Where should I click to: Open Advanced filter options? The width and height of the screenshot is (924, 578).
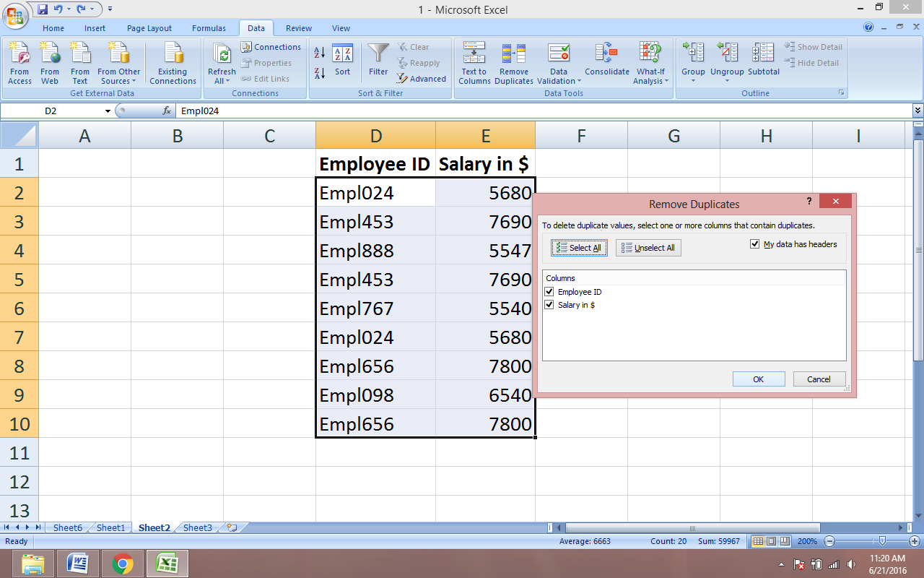point(422,79)
